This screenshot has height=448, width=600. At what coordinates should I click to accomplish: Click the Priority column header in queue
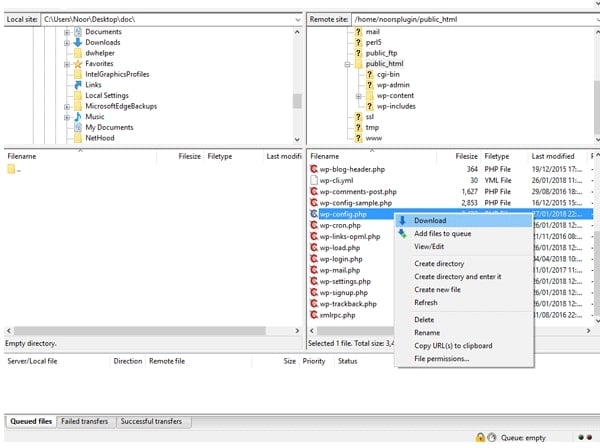[314, 361]
